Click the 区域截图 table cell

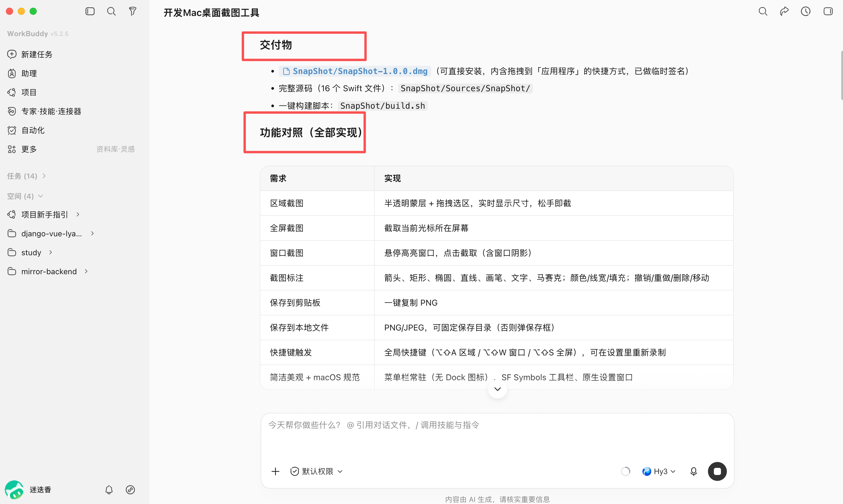tap(317, 203)
